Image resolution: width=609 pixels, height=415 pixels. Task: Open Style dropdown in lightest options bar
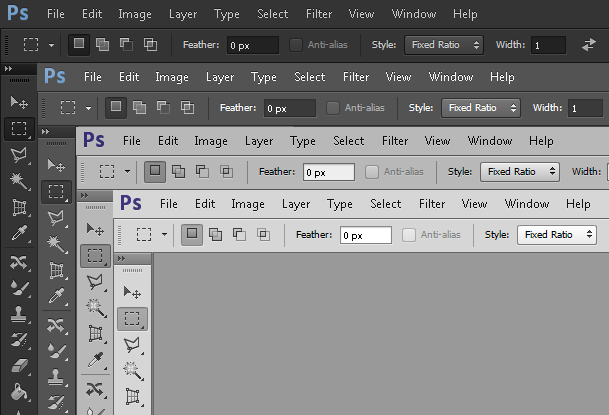click(x=557, y=235)
